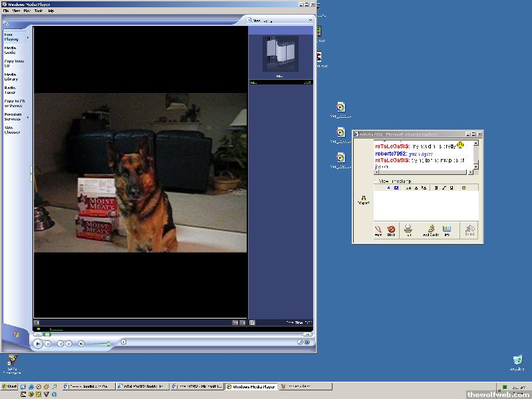Click the Windows Start button
Viewport: 532px width, 399px height.
point(9,386)
